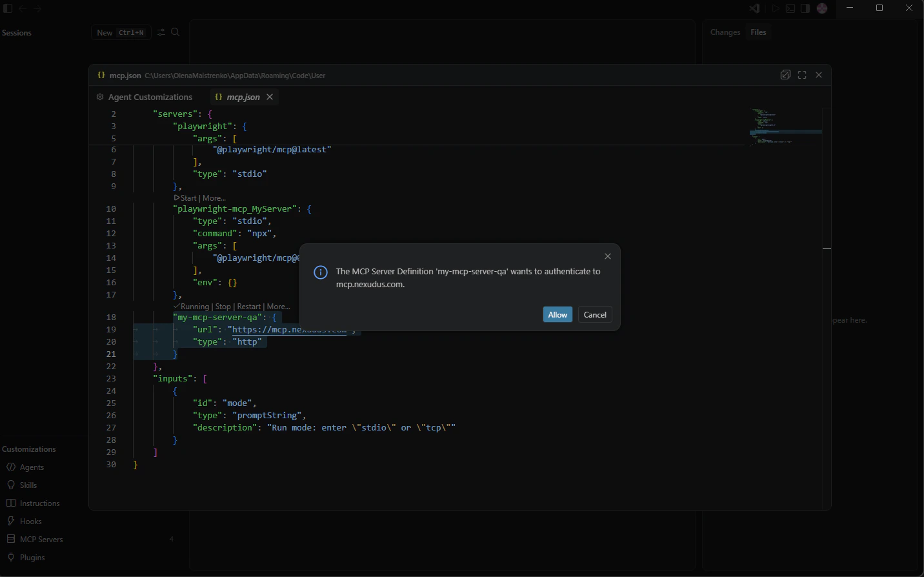
Task: Click the Skills lightbulb icon
Action: [x=11, y=485]
